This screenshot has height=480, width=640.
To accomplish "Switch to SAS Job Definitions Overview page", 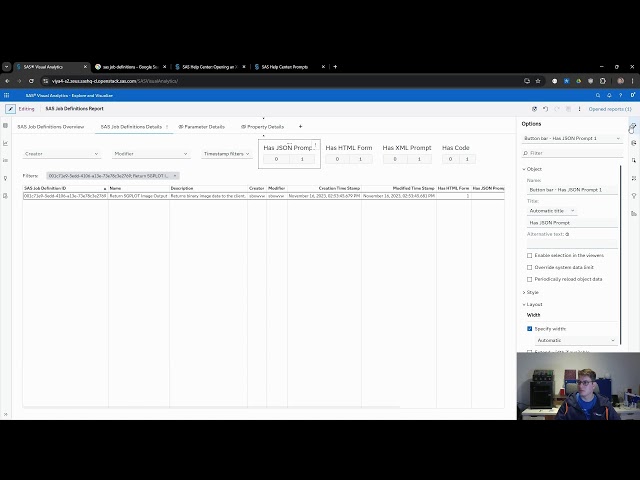I will click(x=51, y=127).
